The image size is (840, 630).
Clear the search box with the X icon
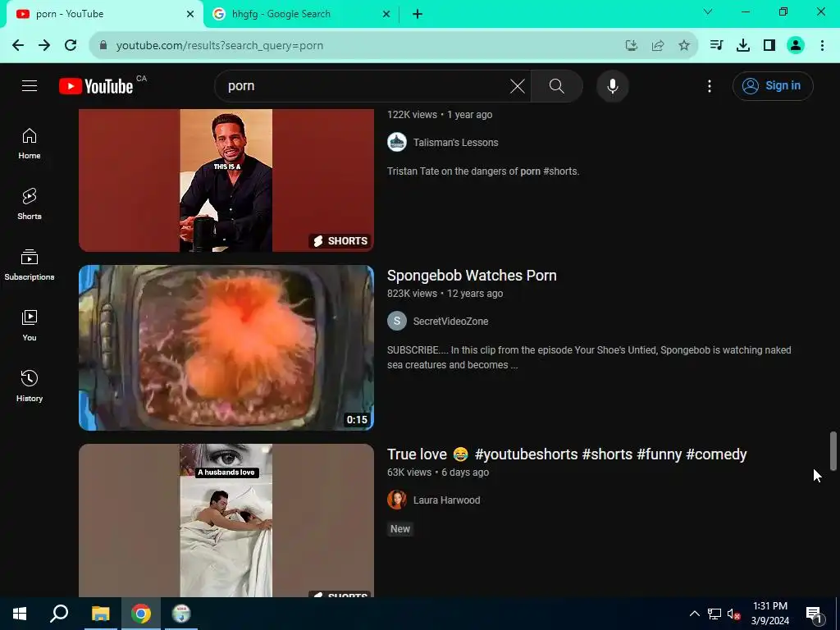pos(517,85)
